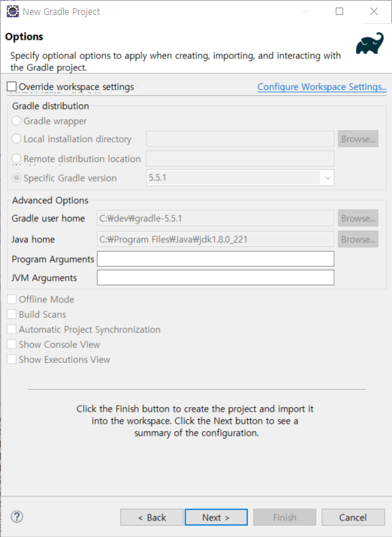This screenshot has height=537, width=392.
Task: Click the Advanced Options group label
Action: click(50, 201)
